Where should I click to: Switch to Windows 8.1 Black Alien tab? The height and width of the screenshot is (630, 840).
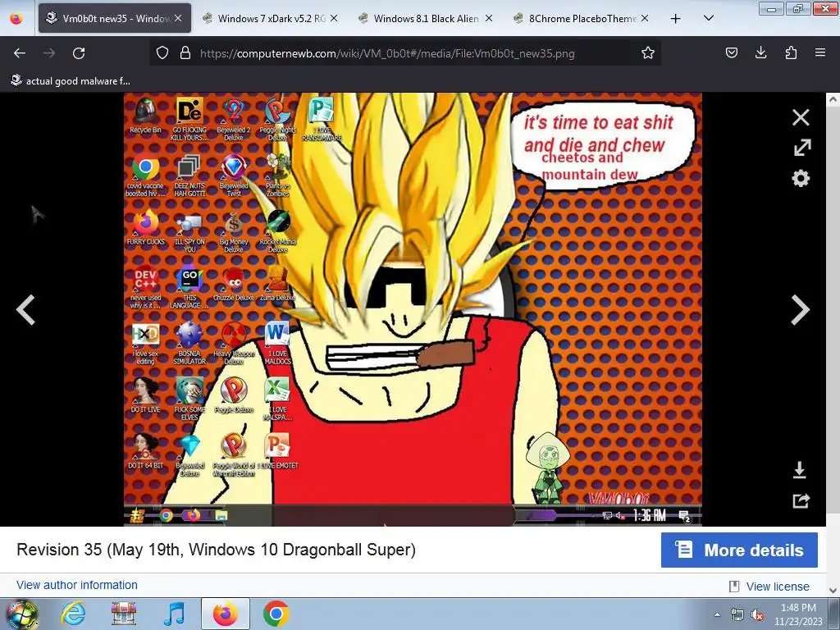[x=426, y=18]
